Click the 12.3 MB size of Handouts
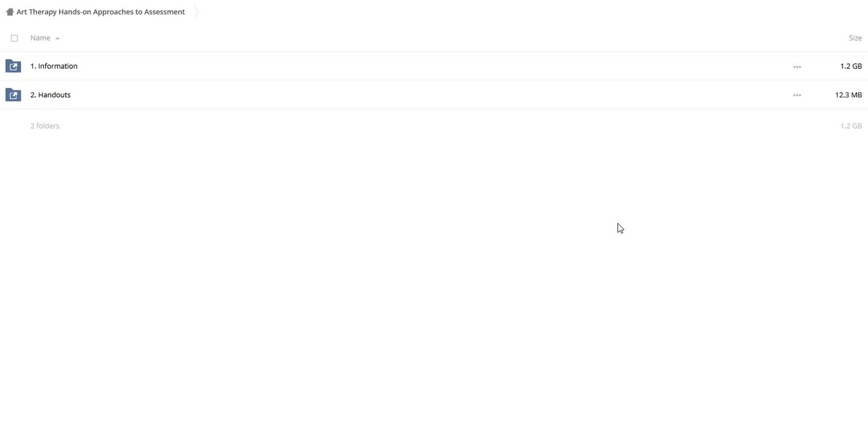 point(848,95)
